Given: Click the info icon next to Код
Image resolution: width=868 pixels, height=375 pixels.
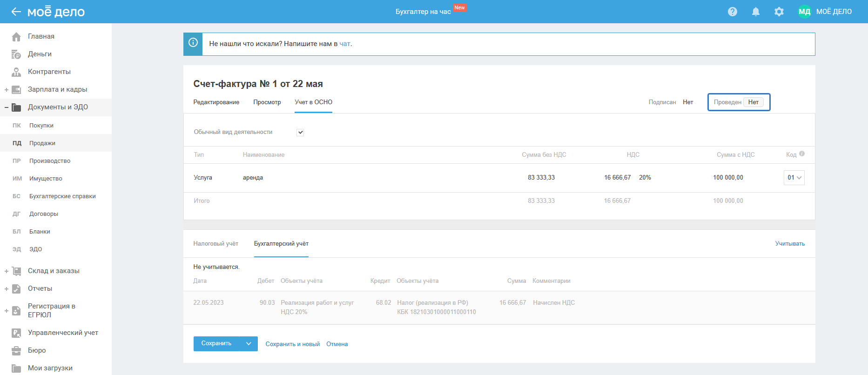Looking at the screenshot, I should [802, 154].
